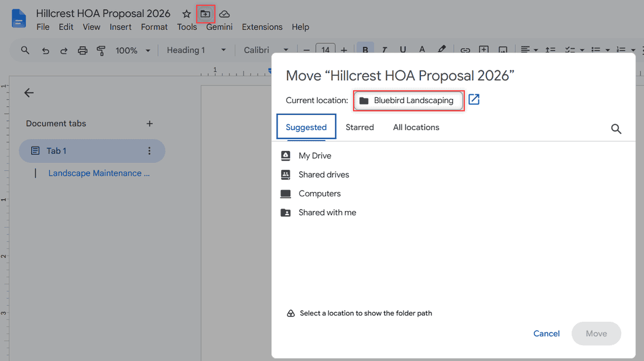Open the File menu
The height and width of the screenshot is (361, 644).
tap(43, 27)
